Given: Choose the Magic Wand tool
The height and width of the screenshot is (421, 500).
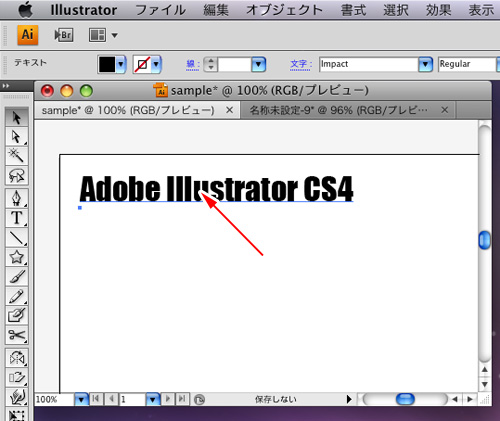Looking at the screenshot, I should (16, 156).
